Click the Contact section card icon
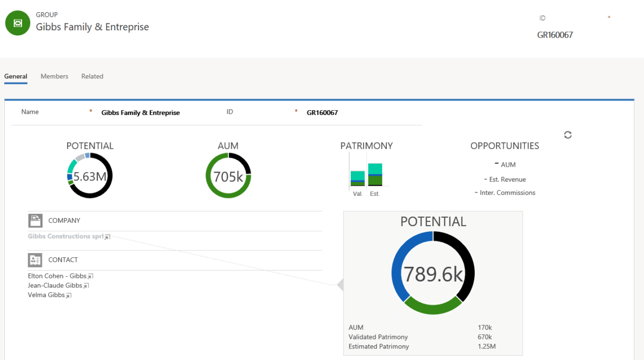644x360 pixels. (x=35, y=260)
